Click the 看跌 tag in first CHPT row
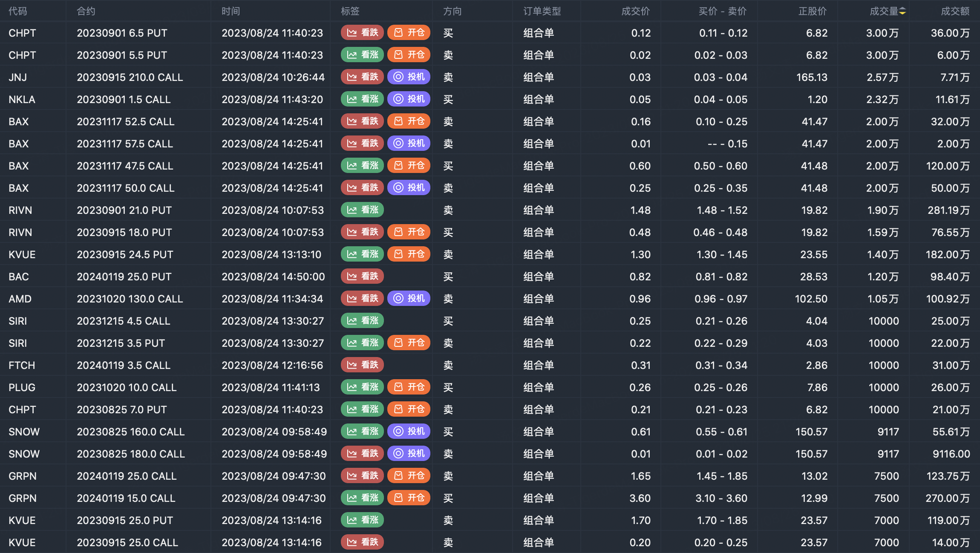 tap(363, 33)
